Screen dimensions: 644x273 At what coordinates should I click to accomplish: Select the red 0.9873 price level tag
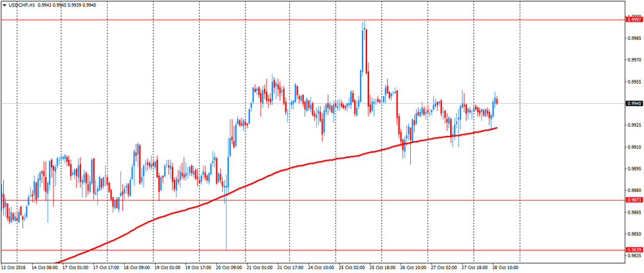coord(633,200)
